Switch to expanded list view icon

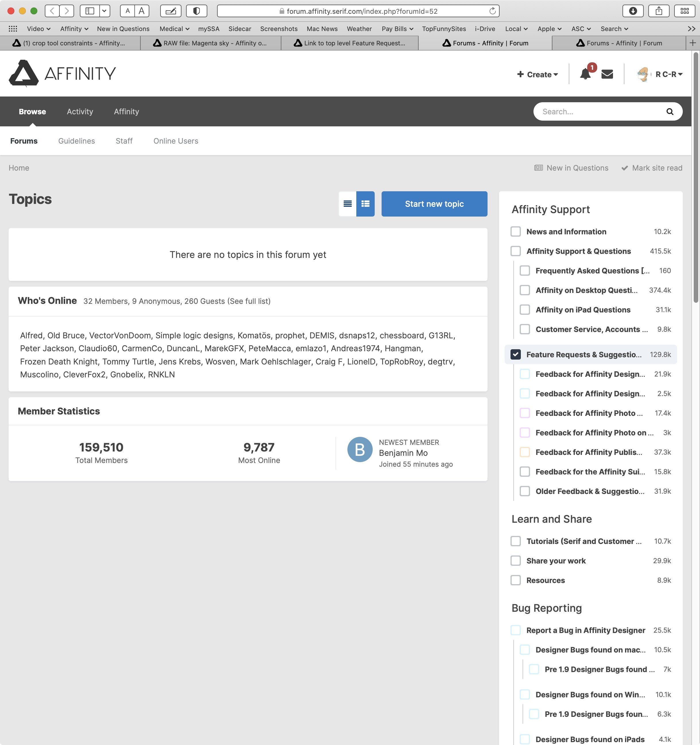click(x=366, y=204)
